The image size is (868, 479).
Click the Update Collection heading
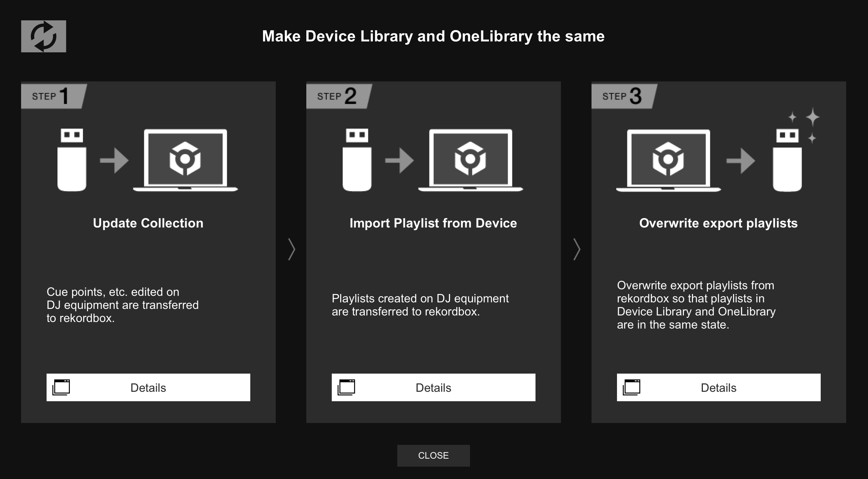pos(148,223)
